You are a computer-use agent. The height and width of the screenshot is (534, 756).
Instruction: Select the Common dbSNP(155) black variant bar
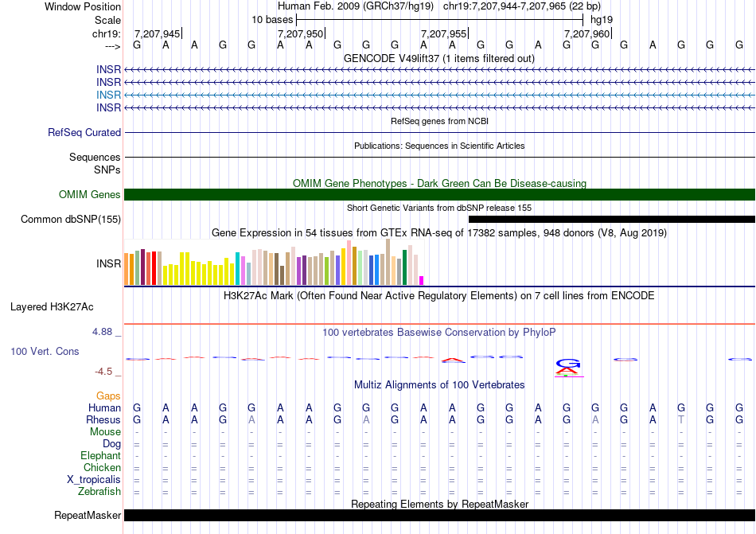pos(611,219)
